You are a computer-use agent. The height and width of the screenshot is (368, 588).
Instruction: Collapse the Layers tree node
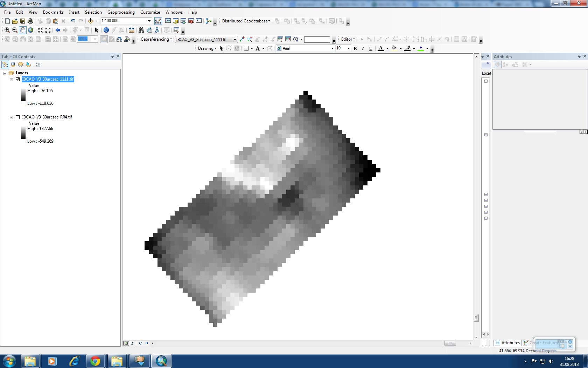point(5,73)
